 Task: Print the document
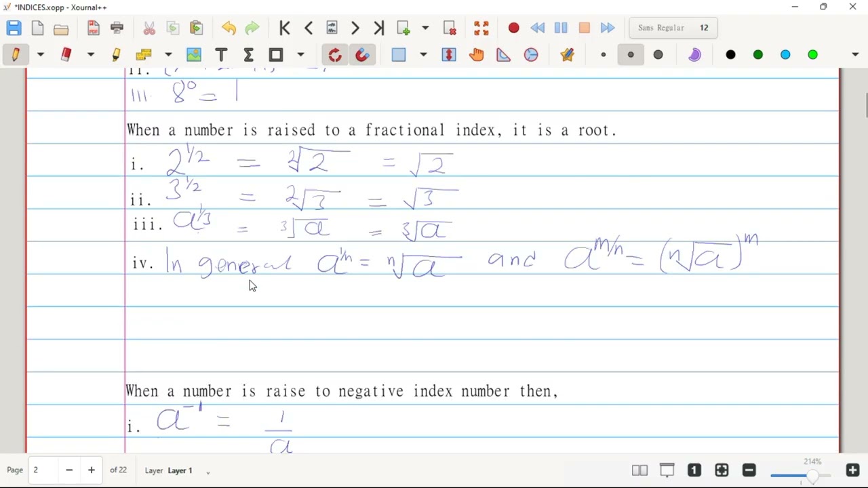tap(117, 28)
